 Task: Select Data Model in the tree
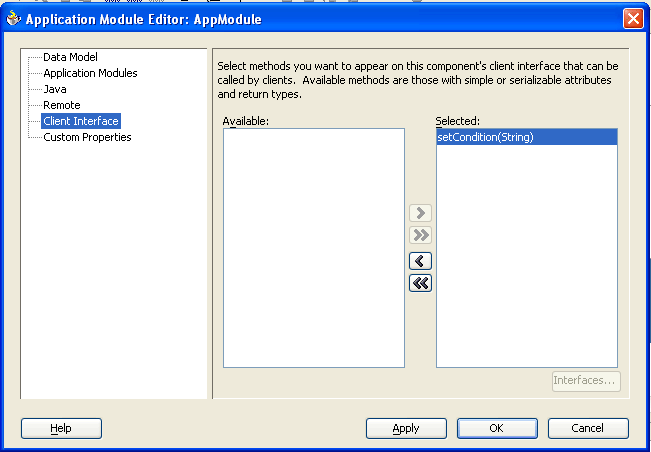pos(70,57)
